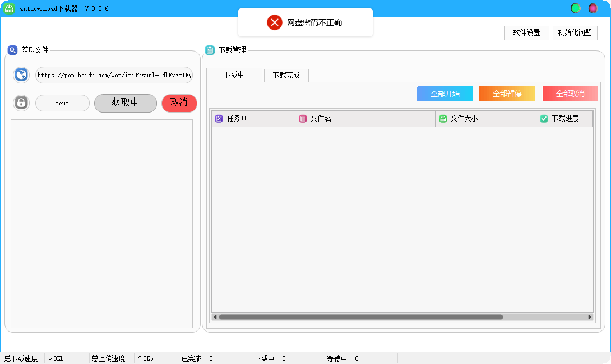Click the horizontal scrollbar thumb in table
This screenshot has height=364, width=611.
[x=361, y=317]
